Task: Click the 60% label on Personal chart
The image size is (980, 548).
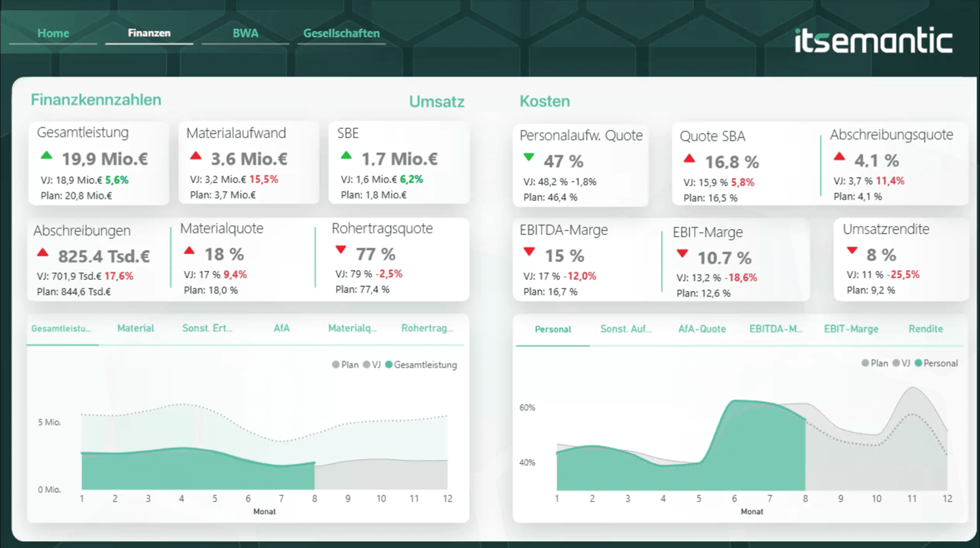Action: pyautogui.click(x=527, y=408)
